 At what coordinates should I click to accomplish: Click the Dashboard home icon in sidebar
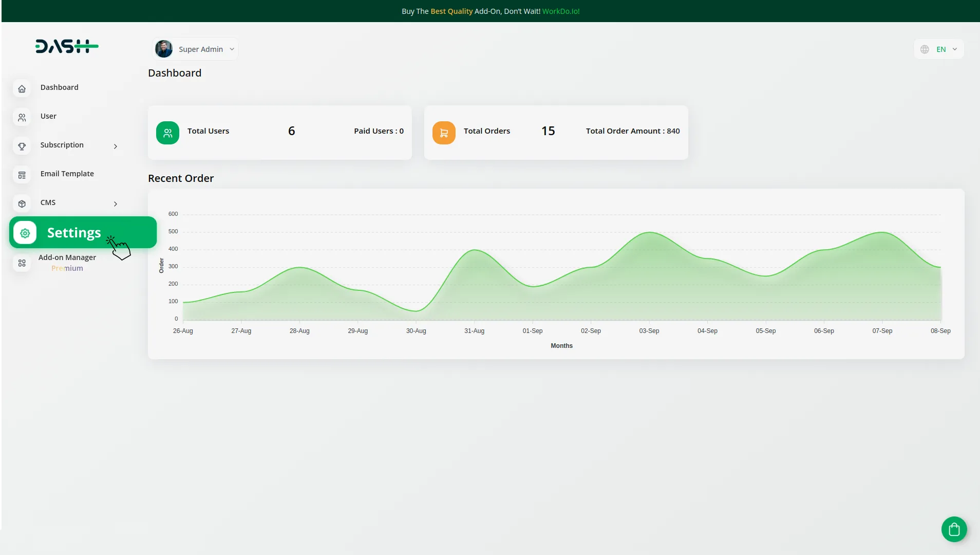click(22, 89)
